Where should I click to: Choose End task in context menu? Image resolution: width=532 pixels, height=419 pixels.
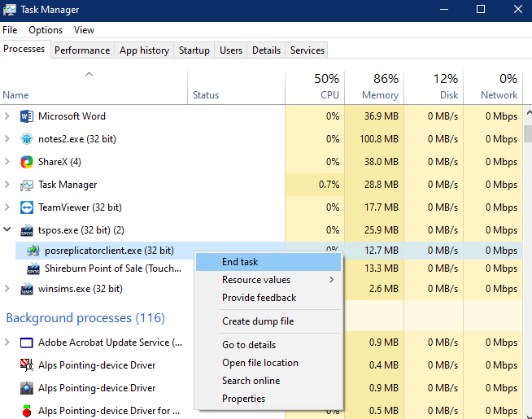tap(268, 262)
